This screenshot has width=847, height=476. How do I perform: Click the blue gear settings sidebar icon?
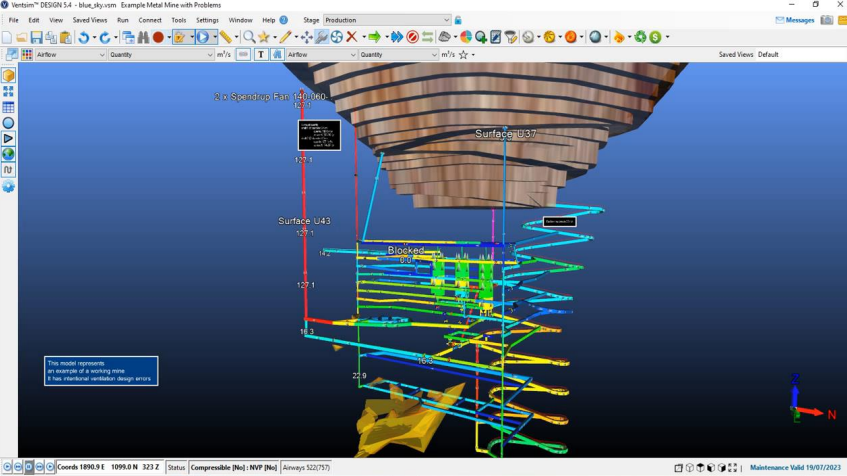8,186
